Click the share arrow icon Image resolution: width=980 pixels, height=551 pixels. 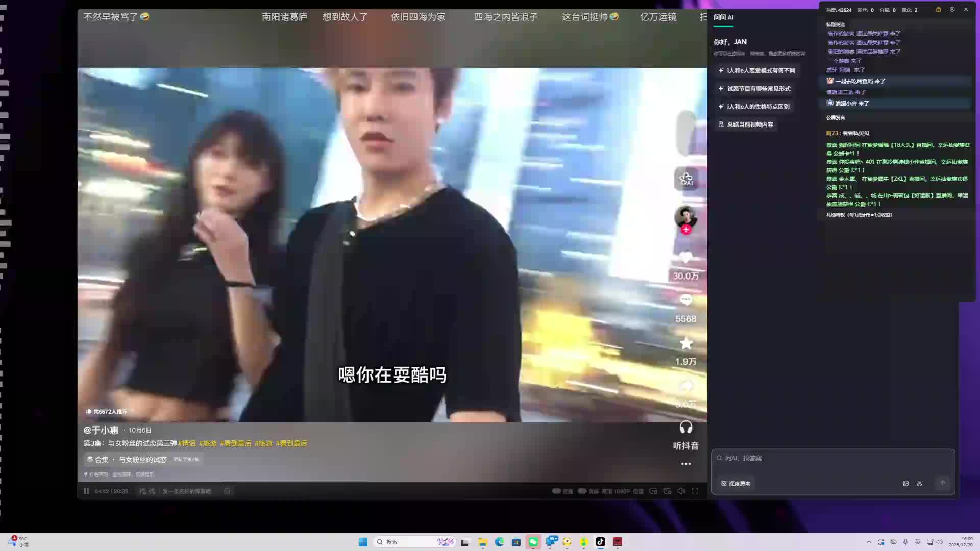click(685, 386)
